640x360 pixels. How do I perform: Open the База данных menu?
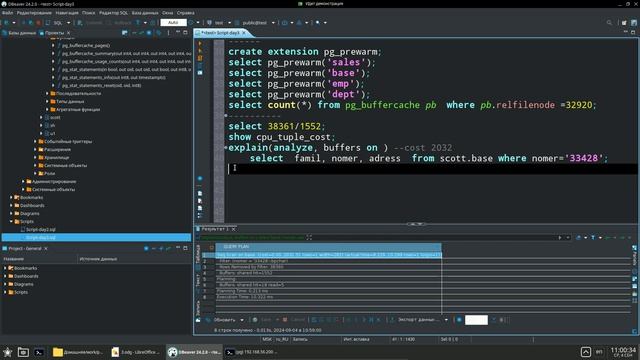tap(145, 13)
